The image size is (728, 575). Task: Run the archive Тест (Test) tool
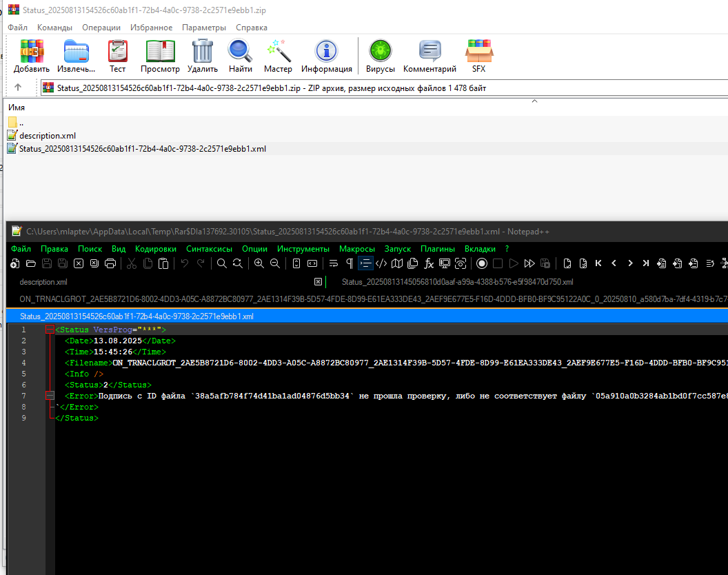click(117, 51)
